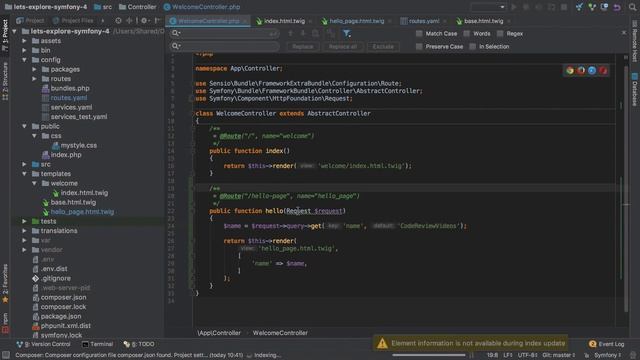Enable Regex checkbox
The height and width of the screenshot is (360, 640).
500,33
